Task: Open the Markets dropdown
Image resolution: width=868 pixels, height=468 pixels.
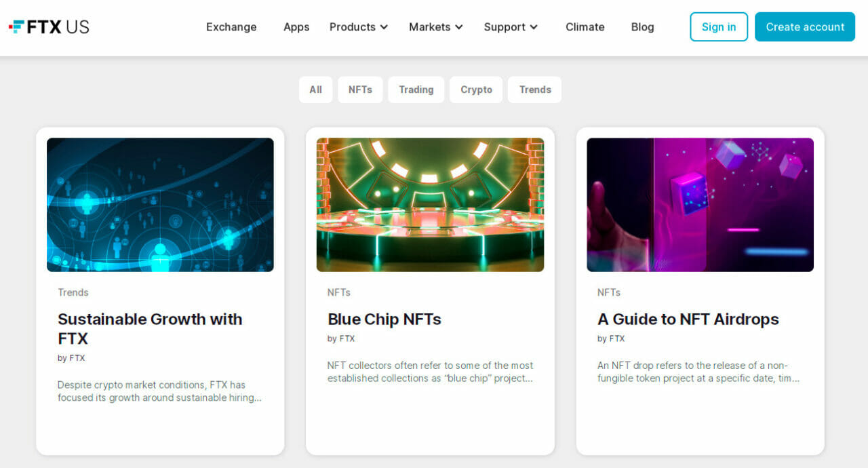Action: [435, 27]
